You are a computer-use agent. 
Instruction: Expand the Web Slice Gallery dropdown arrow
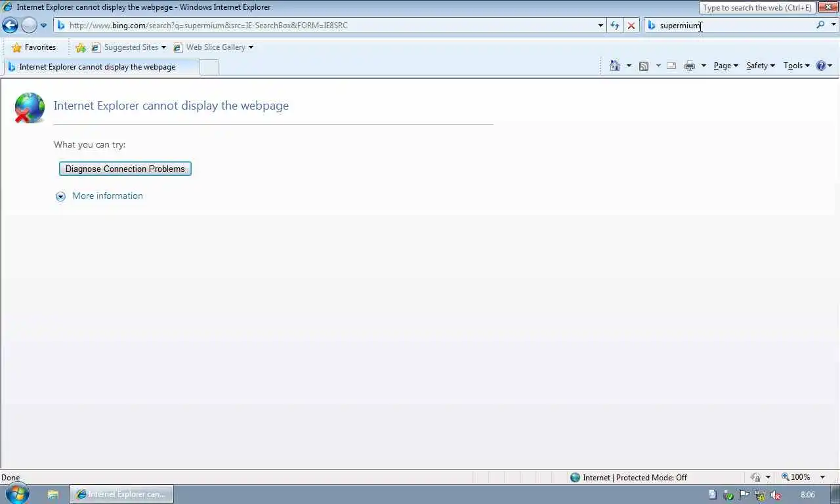click(251, 47)
